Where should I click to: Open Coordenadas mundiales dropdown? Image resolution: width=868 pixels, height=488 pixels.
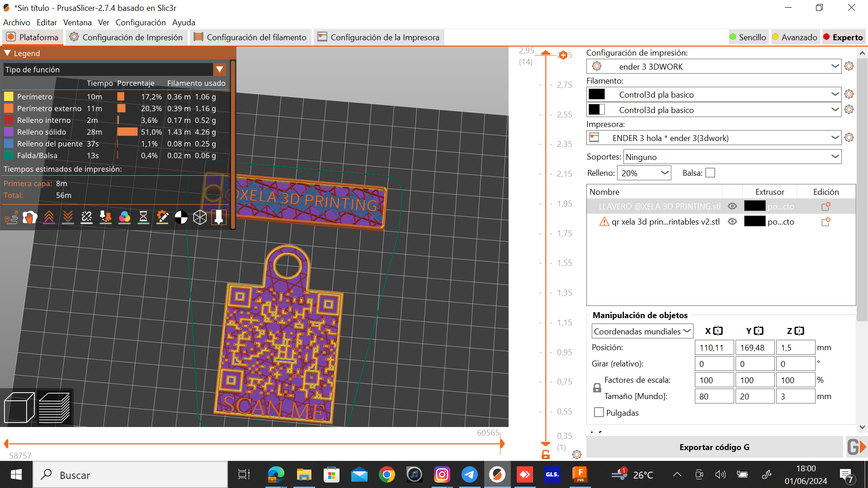pyautogui.click(x=642, y=331)
